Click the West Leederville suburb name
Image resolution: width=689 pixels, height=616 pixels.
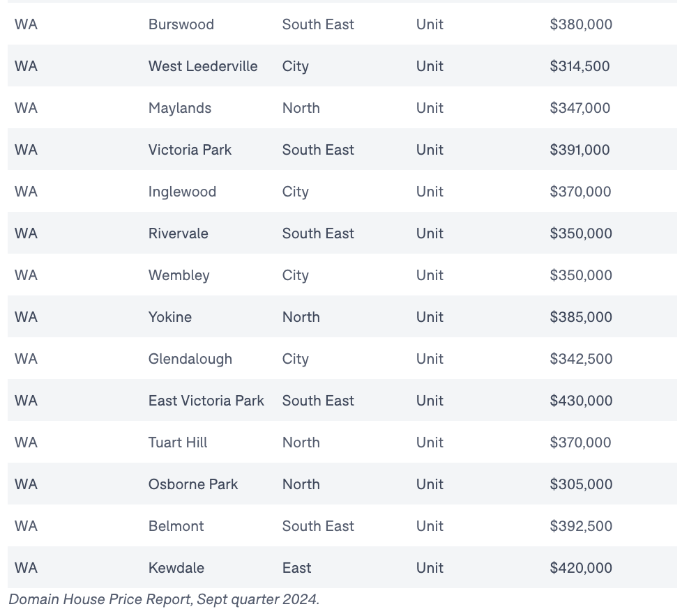(203, 66)
